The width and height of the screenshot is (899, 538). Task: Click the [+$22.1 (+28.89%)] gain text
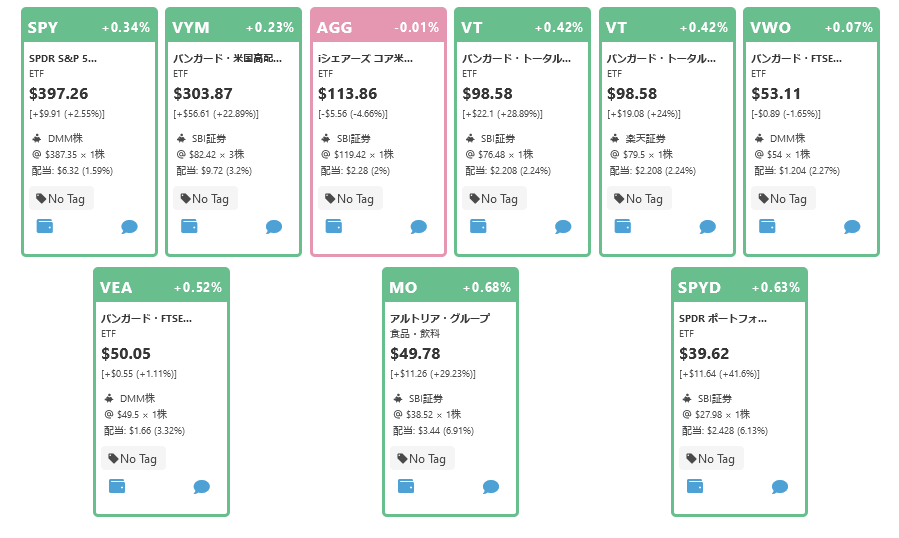click(x=502, y=114)
